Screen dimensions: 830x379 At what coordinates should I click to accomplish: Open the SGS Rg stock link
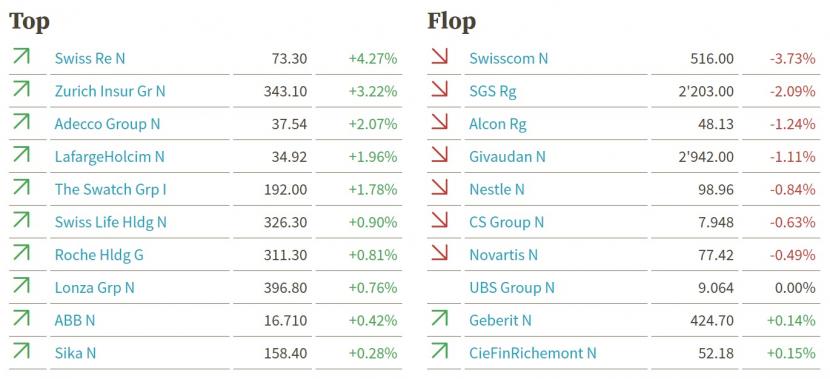click(x=492, y=92)
